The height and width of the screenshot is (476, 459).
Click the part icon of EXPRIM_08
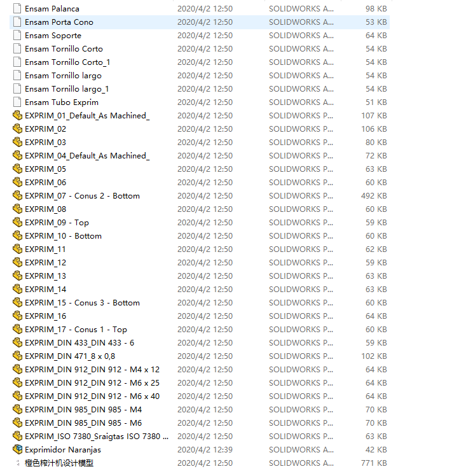pyautogui.click(x=17, y=209)
